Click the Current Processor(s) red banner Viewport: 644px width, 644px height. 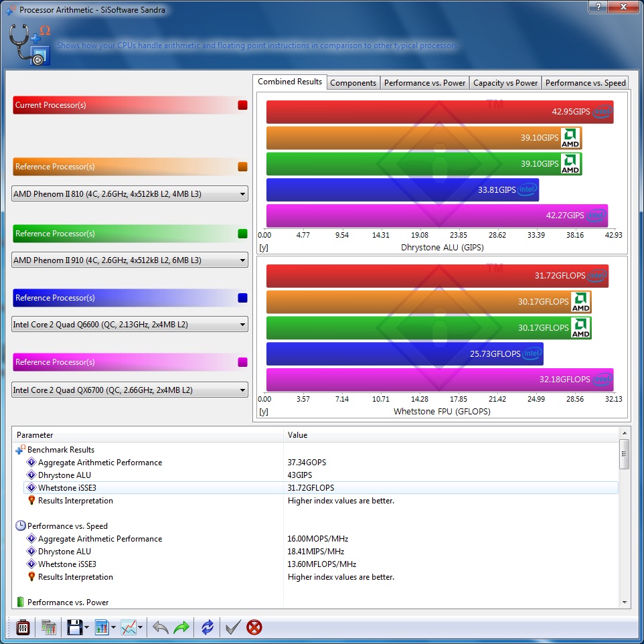click(x=130, y=104)
